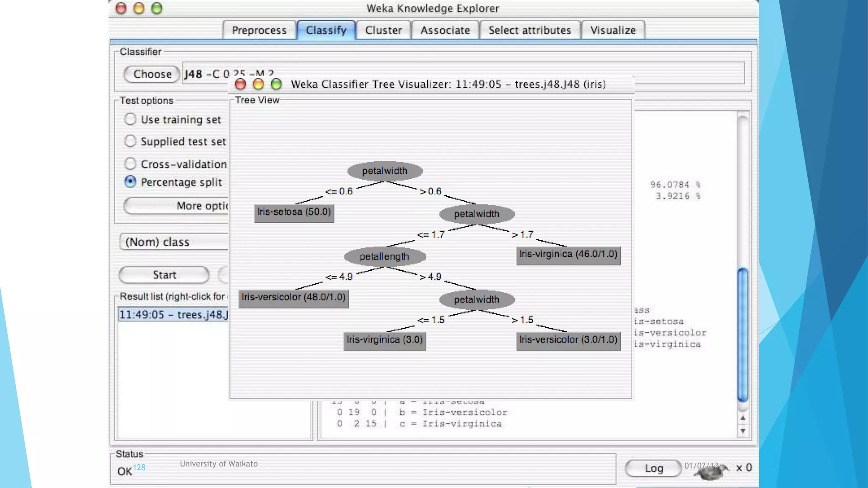Open the (Nom) class attribute dropdown

click(x=174, y=242)
